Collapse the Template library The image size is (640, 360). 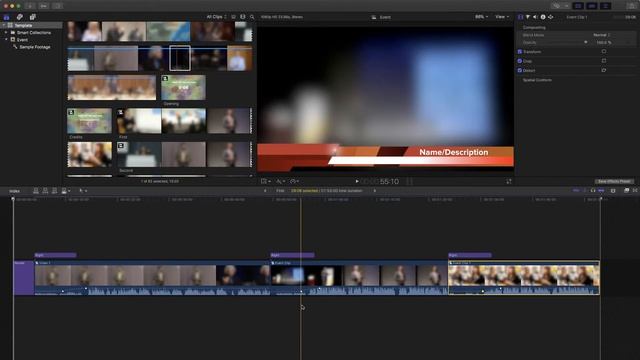pos(4,25)
